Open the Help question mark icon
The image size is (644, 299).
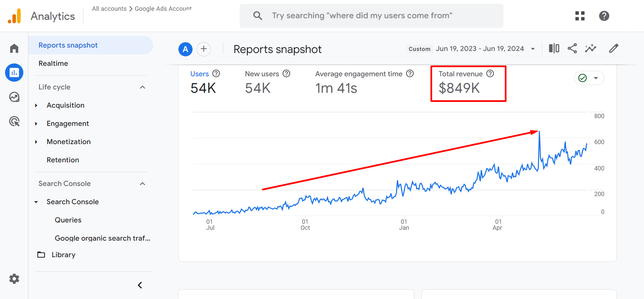(x=604, y=16)
